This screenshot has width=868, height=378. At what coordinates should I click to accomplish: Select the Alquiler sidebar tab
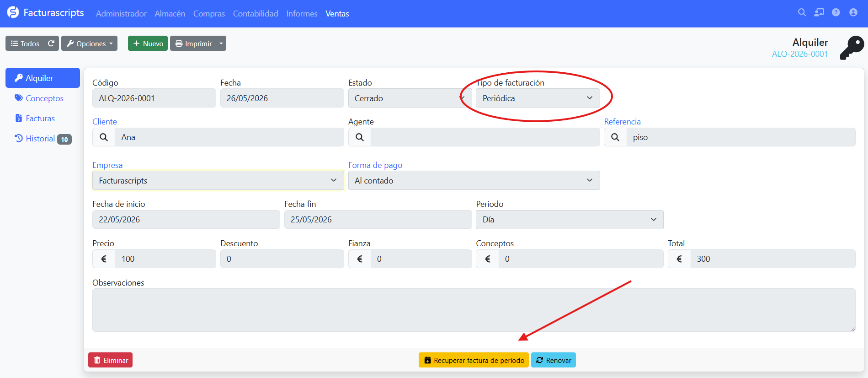(x=43, y=78)
